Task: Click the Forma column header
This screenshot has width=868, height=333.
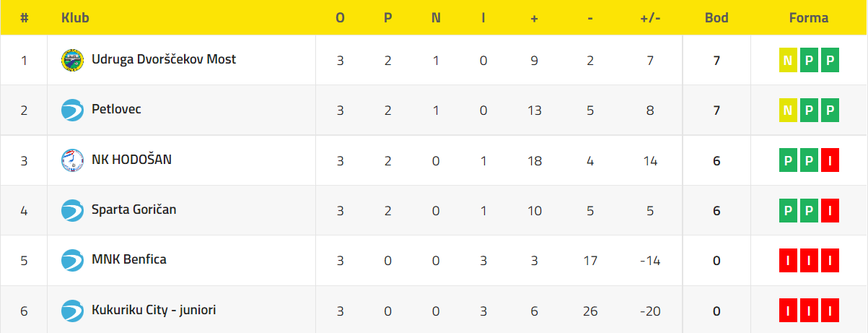Action: pyautogui.click(x=809, y=18)
